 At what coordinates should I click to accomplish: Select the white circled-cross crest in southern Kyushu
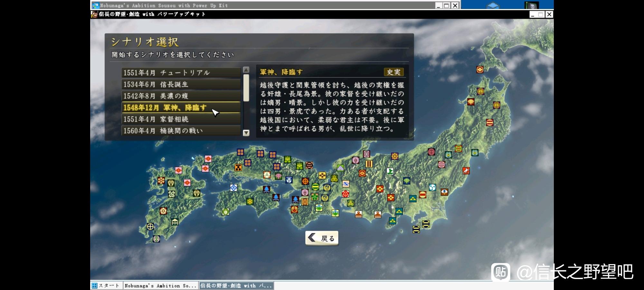pos(150,227)
